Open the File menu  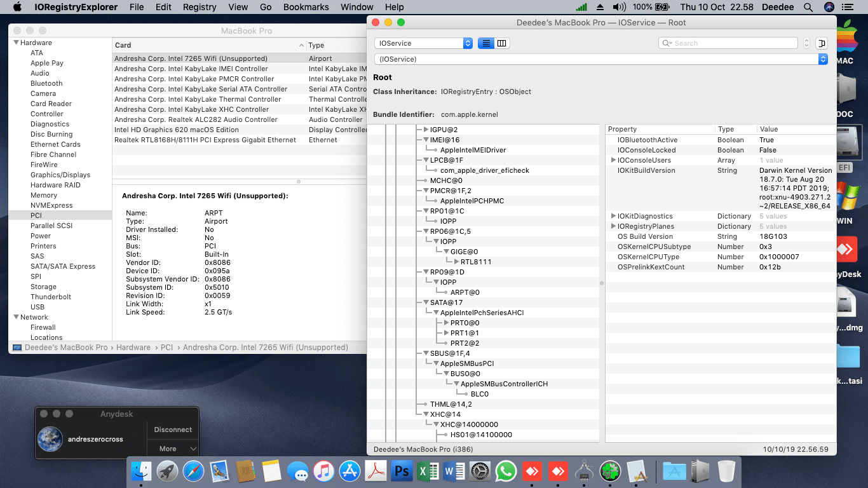click(137, 7)
